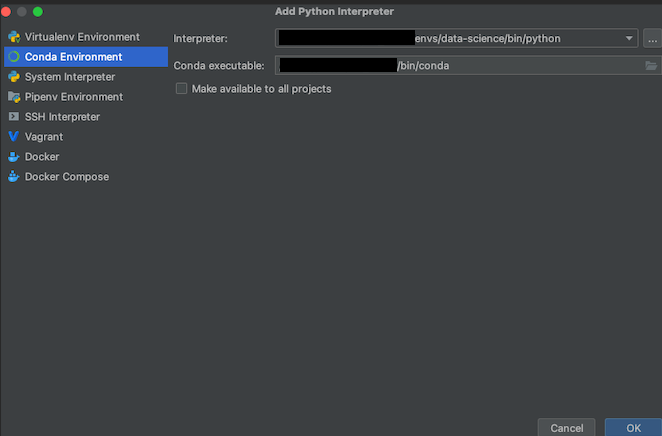This screenshot has width=662, height=436.
Task: Click the green maximize window button
Action: pyautogui.click(x=38, y=11)
